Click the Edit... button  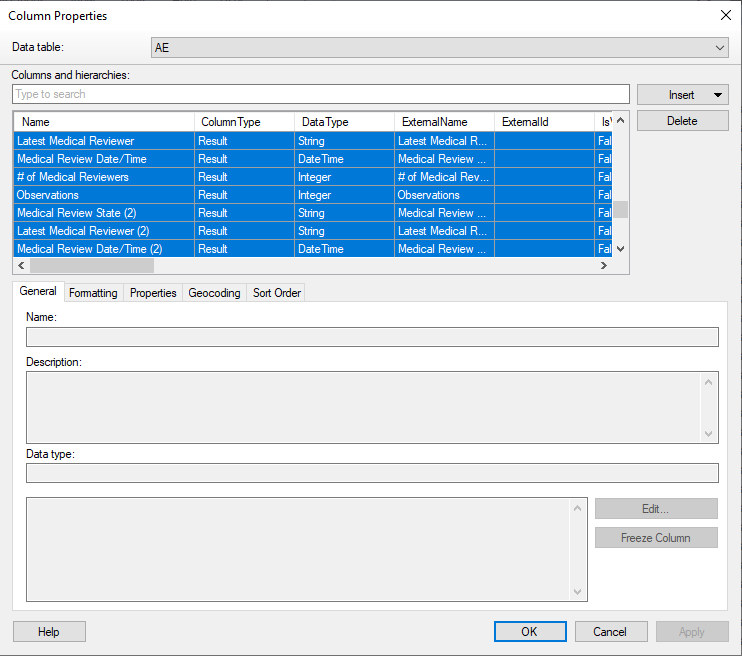point(656,509)
